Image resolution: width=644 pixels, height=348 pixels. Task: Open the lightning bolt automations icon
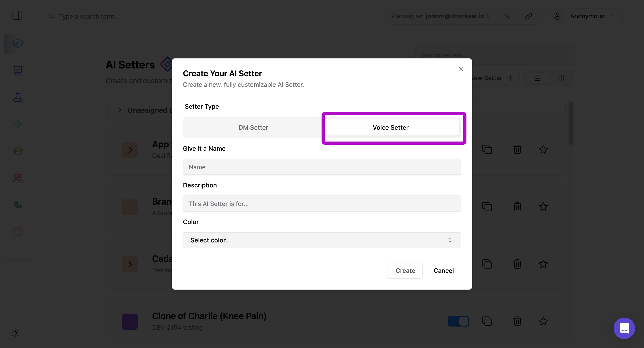pyautogui.click(x=18, y=124)
